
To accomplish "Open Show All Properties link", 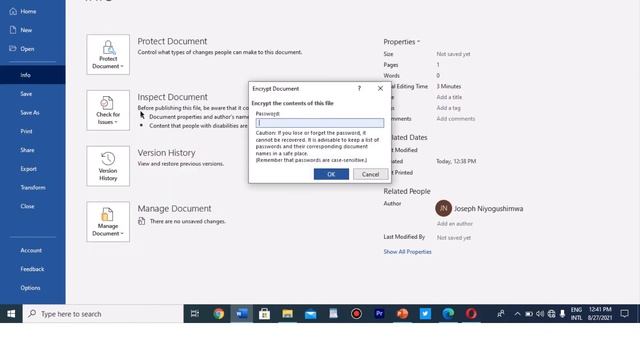I will coord(407,252).
